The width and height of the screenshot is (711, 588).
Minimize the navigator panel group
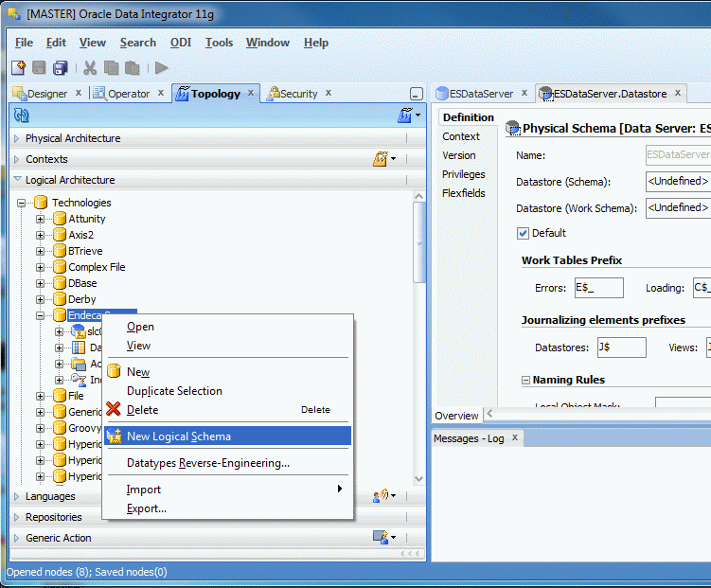417,94
